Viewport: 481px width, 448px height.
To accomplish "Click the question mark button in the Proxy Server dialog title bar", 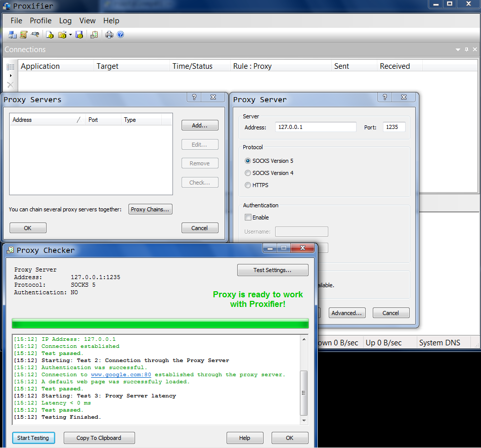I will click(x=385, y=97).
